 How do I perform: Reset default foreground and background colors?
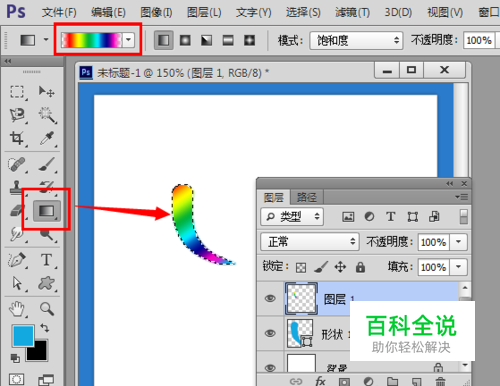[x=15, y=358]
